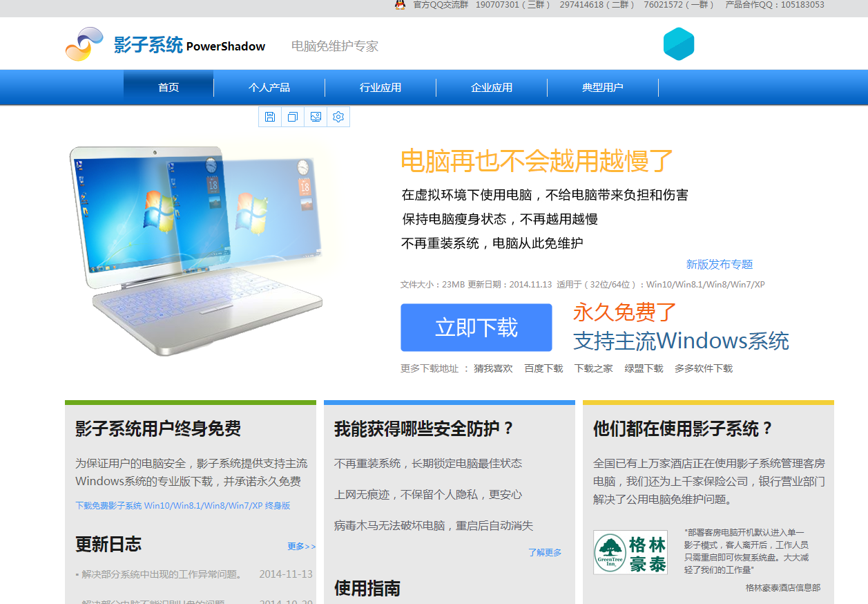Click the copy (overlapping squares) icon

pyautogui.click(x=293, y=117)
